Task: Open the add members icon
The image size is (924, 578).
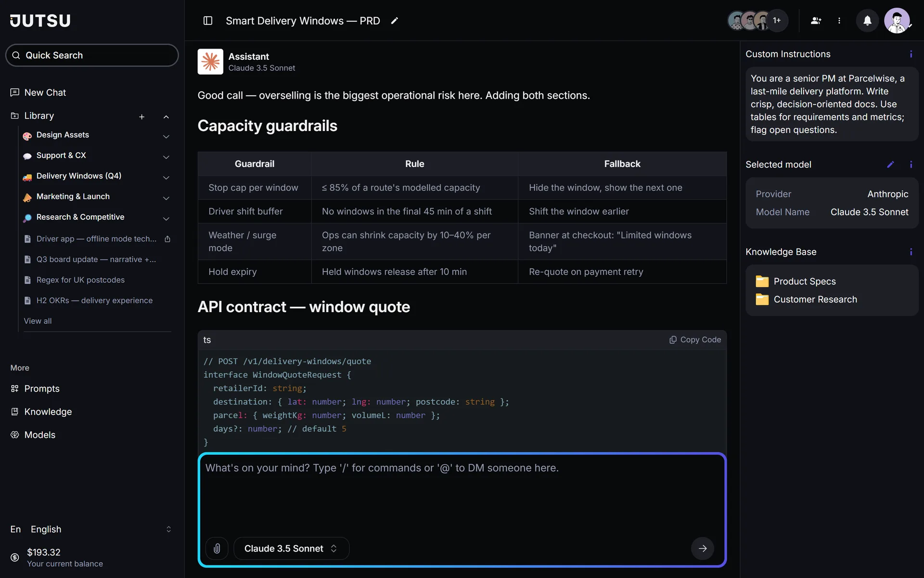Action: [x=816, y=21]
